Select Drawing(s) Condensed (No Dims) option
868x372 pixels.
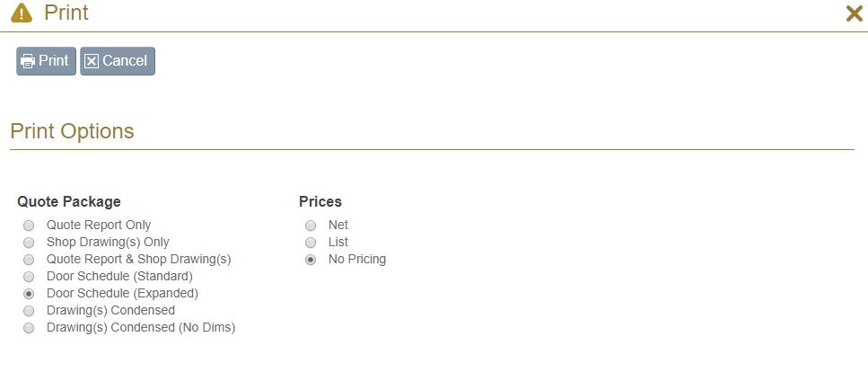29,328
